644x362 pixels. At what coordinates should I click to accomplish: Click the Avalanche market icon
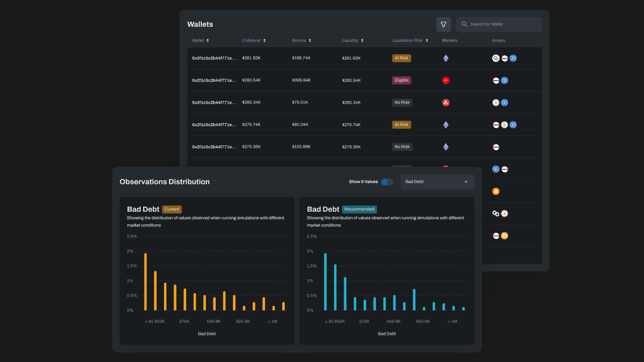pos(445,103)
